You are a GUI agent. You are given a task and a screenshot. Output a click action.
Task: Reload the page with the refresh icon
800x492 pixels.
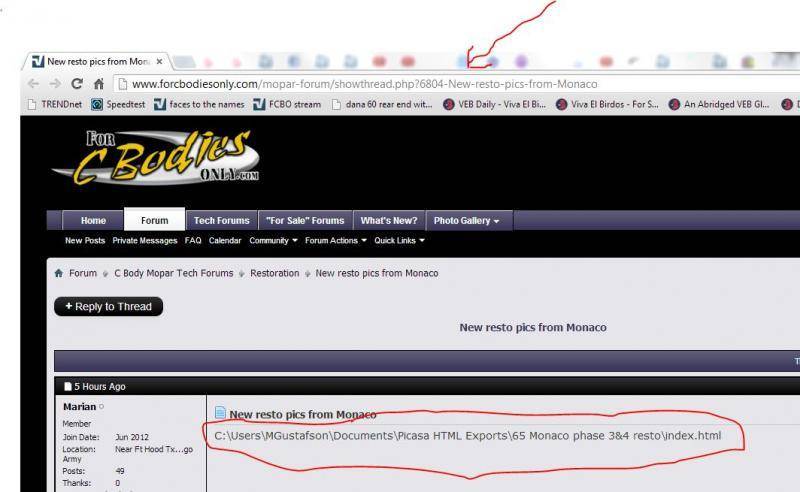[x=77, y=84]
